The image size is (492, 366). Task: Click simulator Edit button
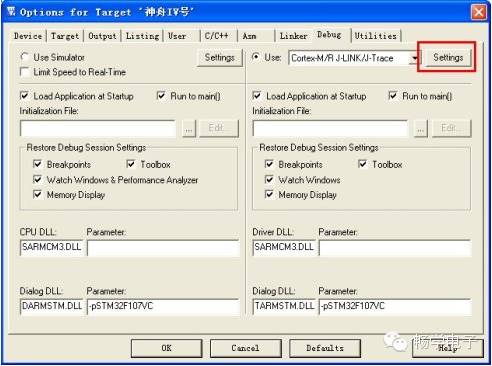click(x=219, y=128)
